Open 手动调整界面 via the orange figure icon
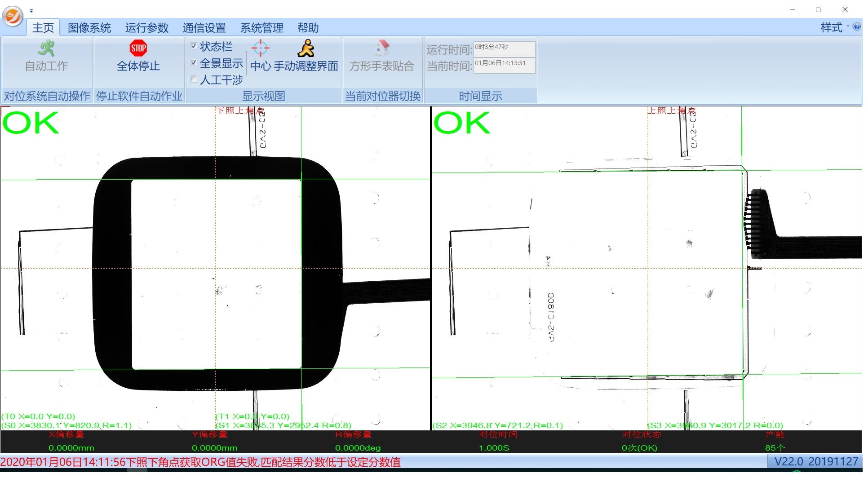 306,48
